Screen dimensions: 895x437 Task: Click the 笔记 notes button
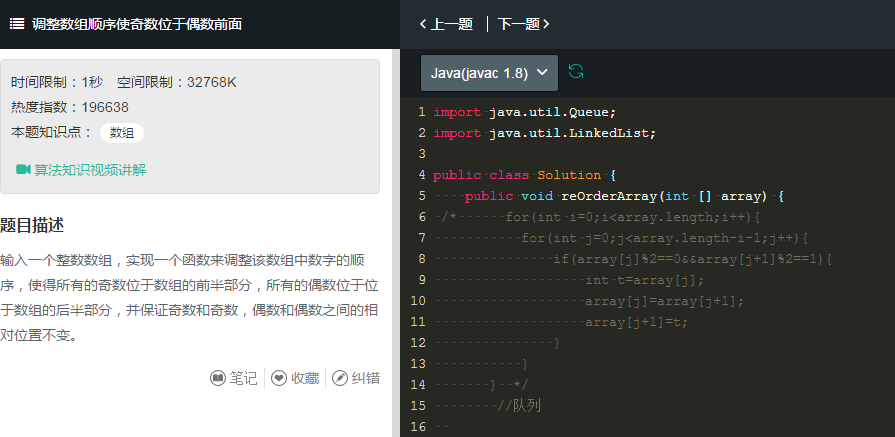pos(234,378)
